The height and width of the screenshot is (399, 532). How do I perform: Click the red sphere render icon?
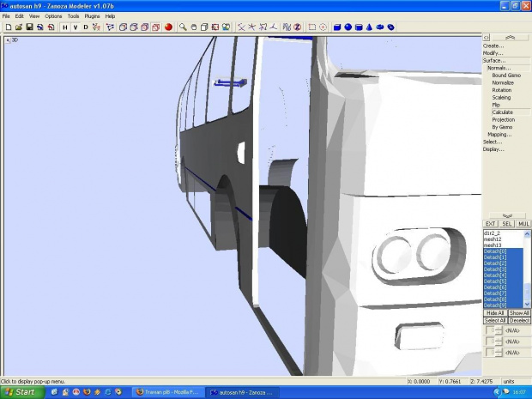click(168, 27)
